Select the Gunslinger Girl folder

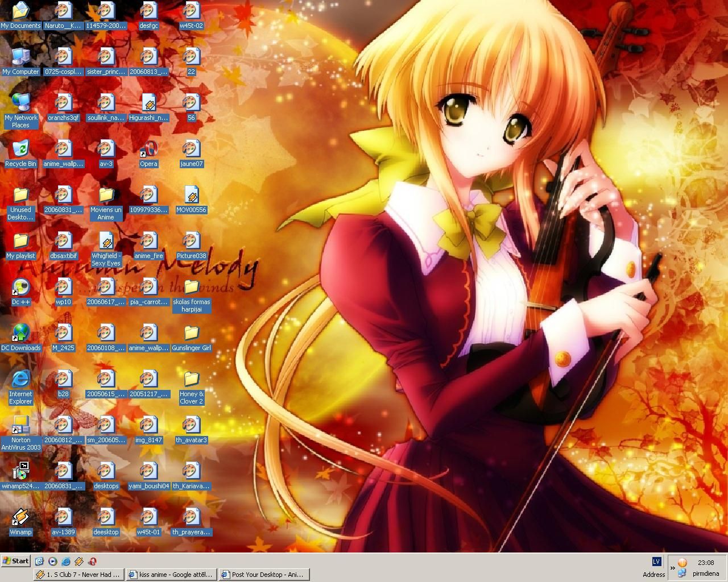coord(191,338)
